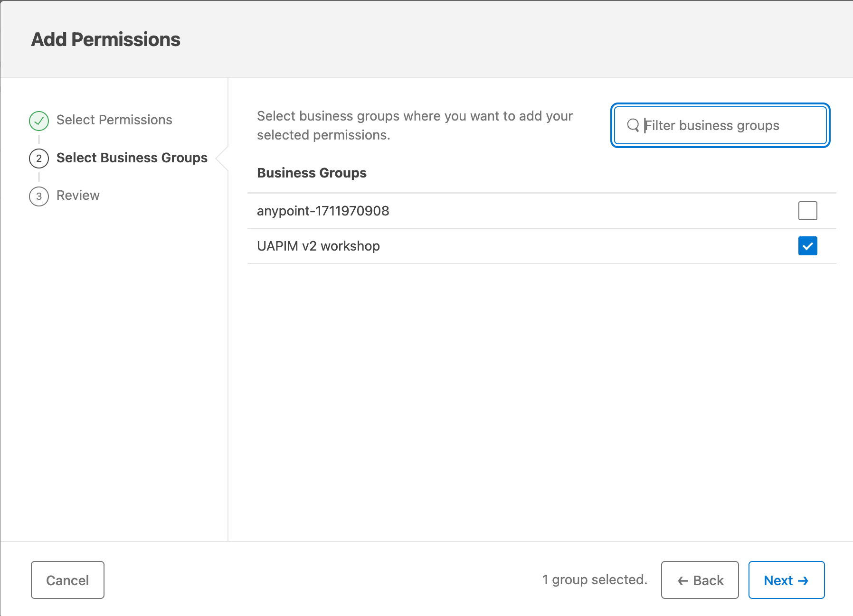The width and height of the screenshot is (853, 616).
Task: Open the Select Business Groups step
Action: click(132, 158)
